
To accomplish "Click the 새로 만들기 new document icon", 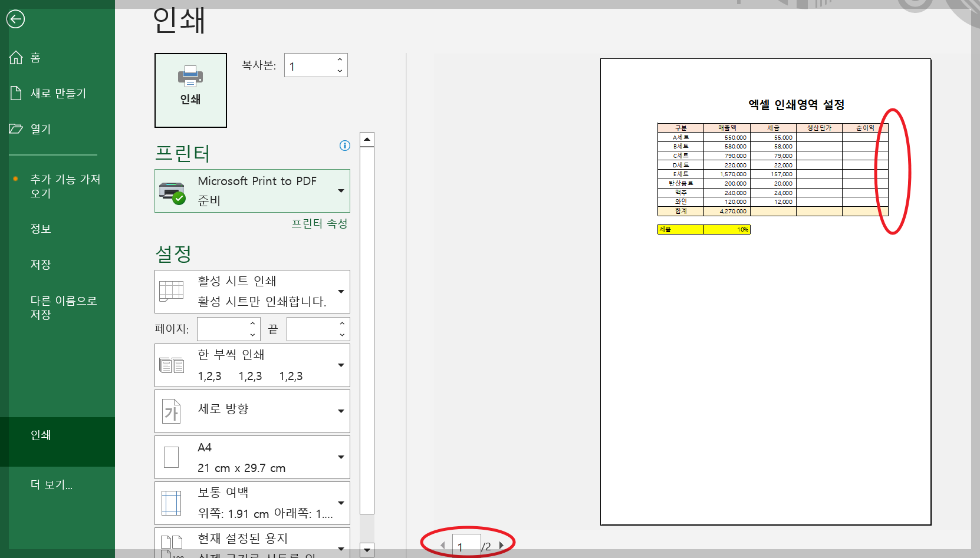I will [15, 93].
